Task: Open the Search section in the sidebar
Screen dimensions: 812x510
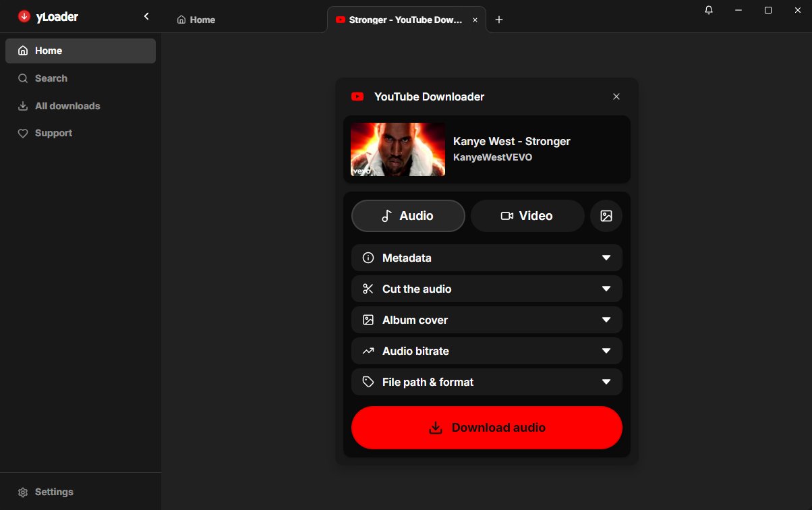Action: pyautogui.click(x=50, y=78)
